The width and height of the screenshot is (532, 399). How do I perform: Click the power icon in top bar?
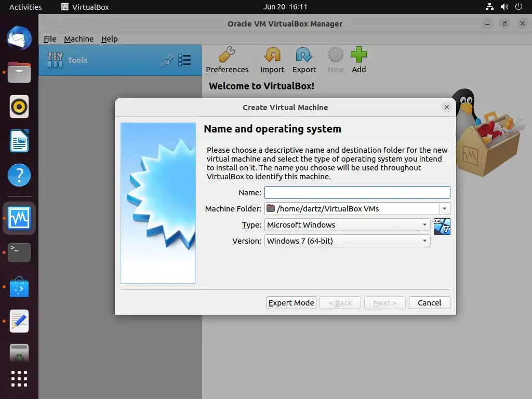click(x=518, y=7)
